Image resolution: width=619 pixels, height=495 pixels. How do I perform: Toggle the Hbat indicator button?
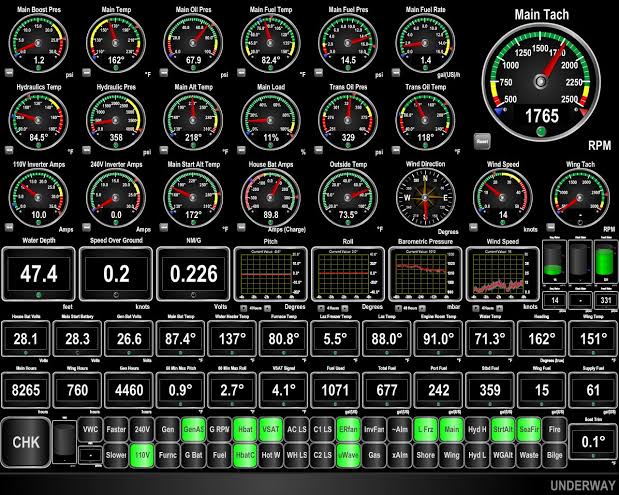tap(245, 429)
